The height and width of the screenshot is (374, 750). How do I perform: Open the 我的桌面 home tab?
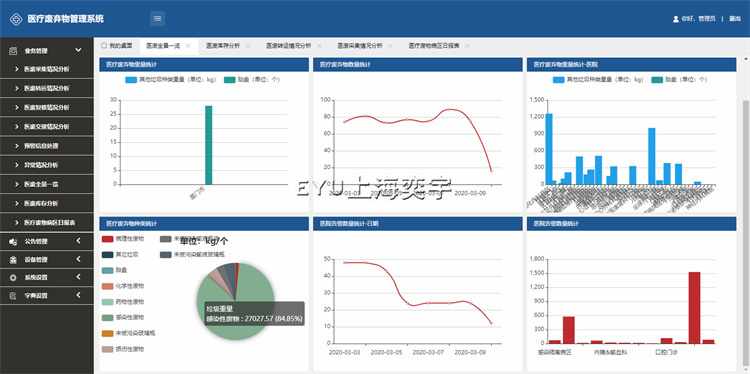[116, 46]
